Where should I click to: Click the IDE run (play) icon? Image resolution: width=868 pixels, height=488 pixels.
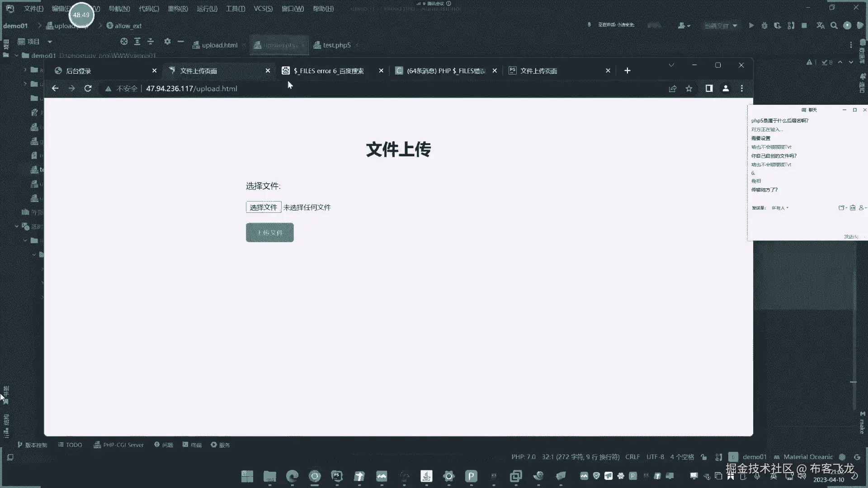[x=751, y=26]
